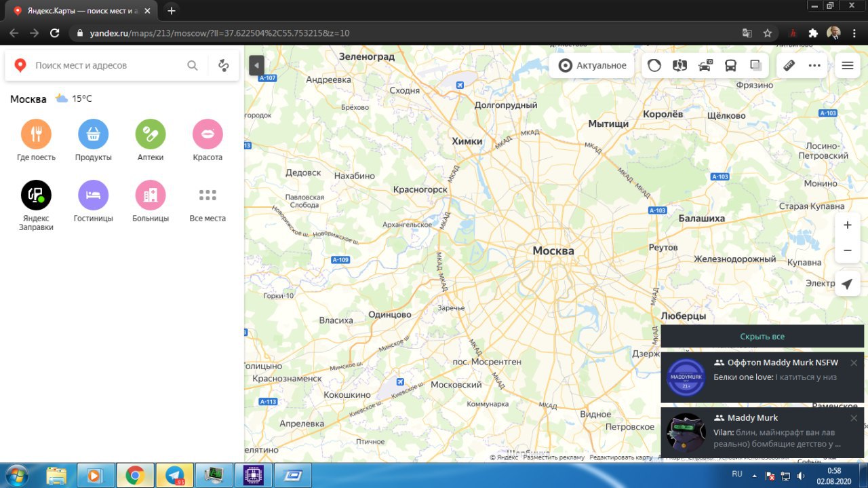
Task: Toggle the road cameras and events layer
Action: (705, 66)
